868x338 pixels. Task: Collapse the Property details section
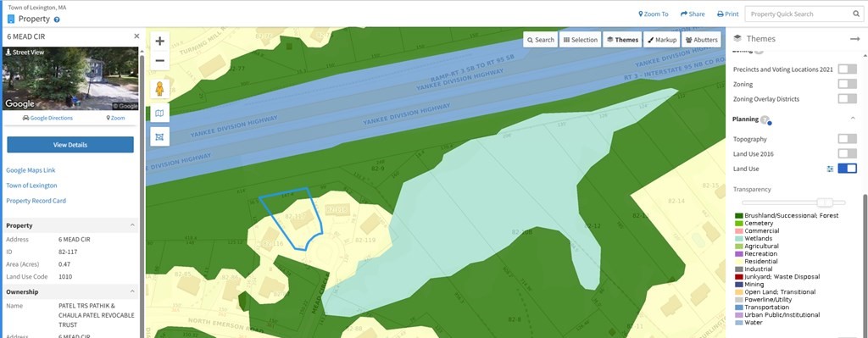coord(132,225)
